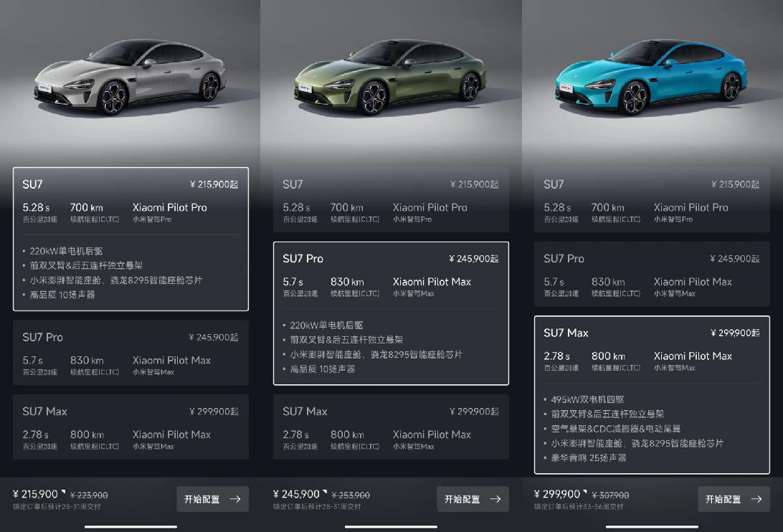Click crossed-out price ¥223,900

(89, 495)
